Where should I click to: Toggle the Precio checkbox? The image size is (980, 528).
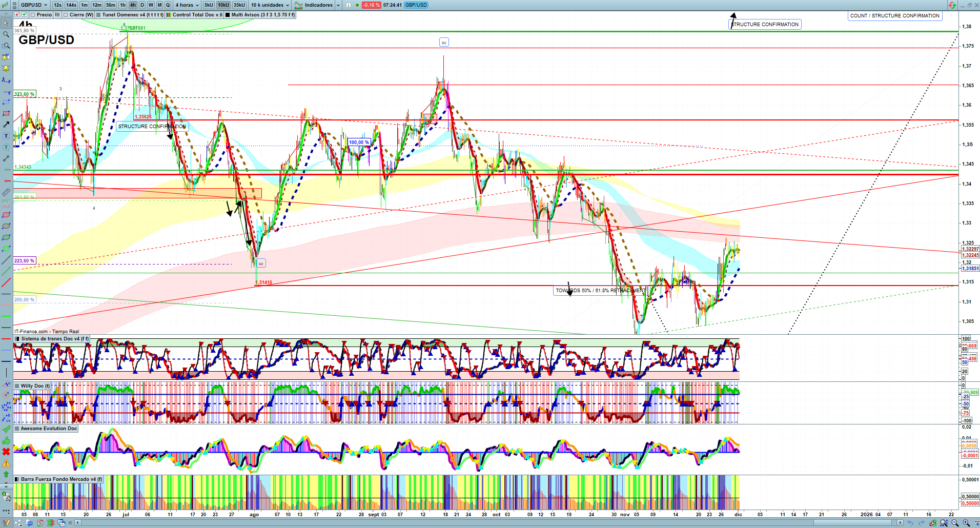pos(33,15)
